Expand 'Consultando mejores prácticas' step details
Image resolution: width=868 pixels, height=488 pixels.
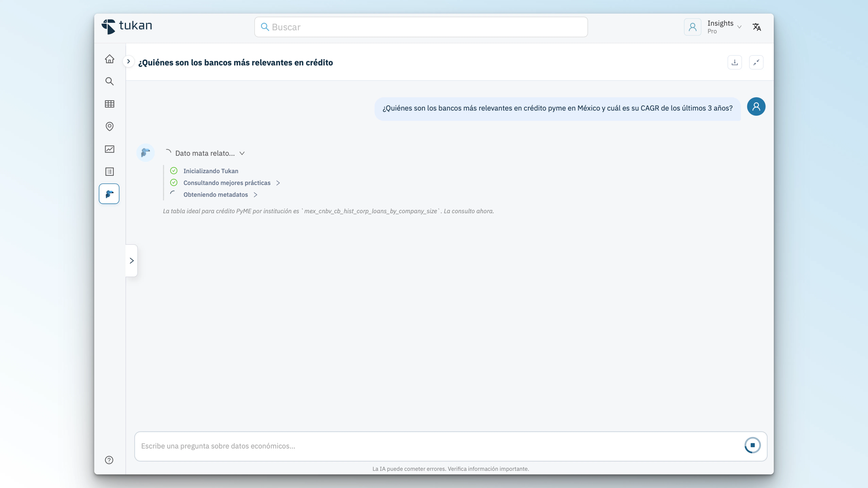[278, 183]
